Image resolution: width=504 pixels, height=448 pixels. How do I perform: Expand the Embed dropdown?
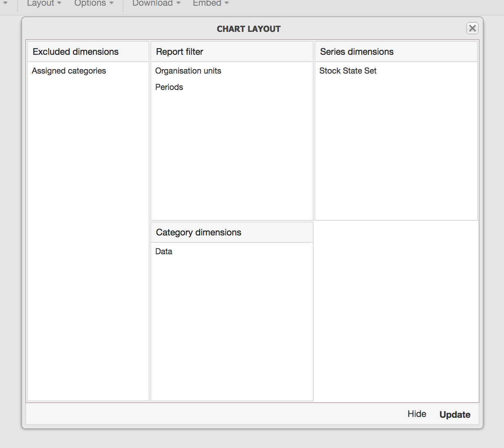[x=210, y=3]
